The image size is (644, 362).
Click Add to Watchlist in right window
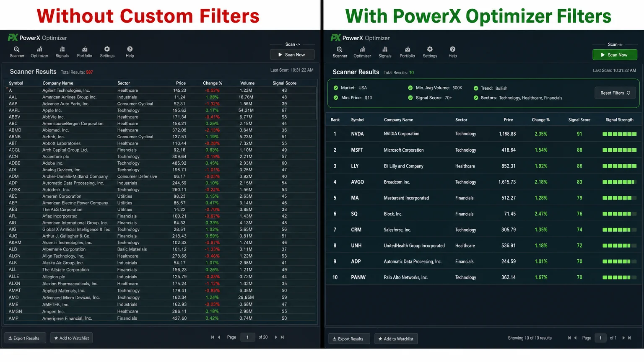click(396, 339)
